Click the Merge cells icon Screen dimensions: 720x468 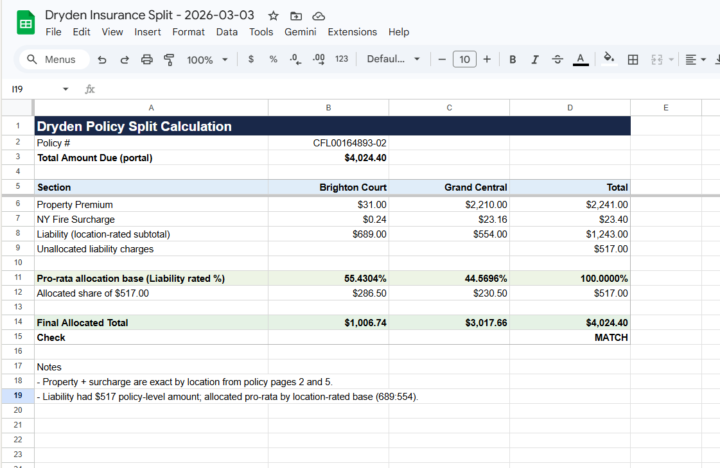click(x=657, y=60)
